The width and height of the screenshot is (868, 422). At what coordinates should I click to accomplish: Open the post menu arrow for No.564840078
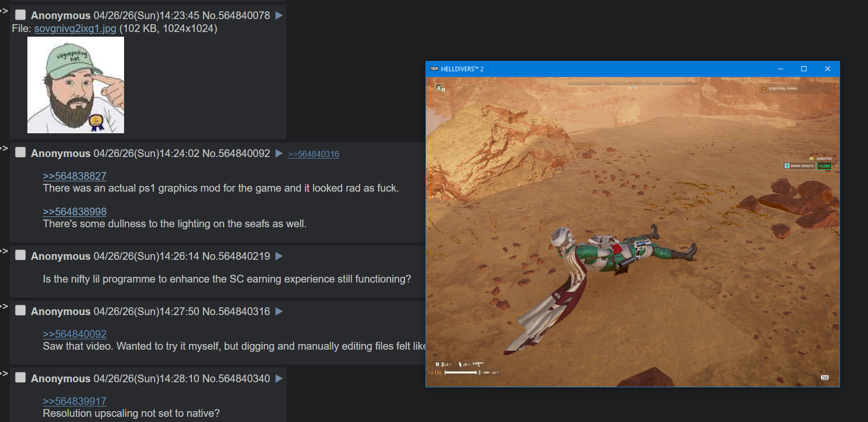point(279,15)
